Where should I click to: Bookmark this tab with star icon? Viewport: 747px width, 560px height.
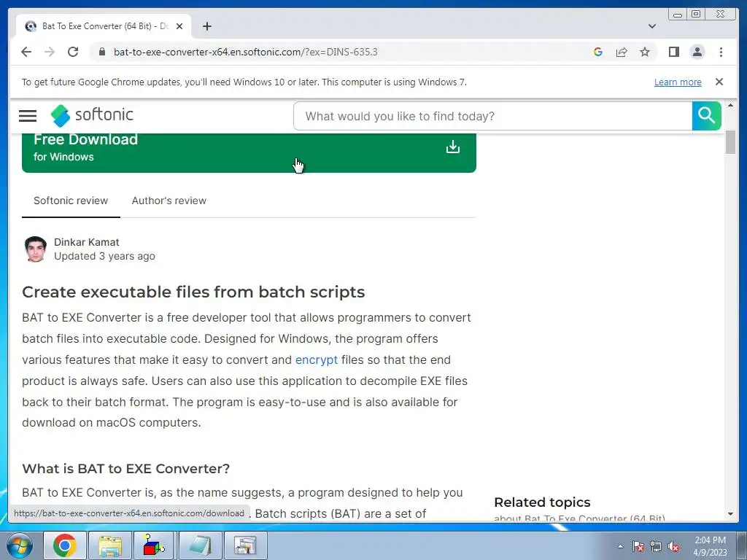645,52
